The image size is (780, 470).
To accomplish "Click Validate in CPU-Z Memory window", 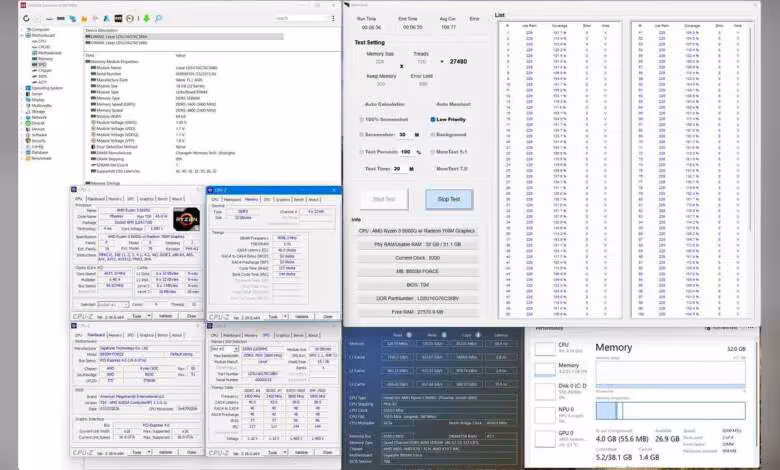I will (x=302, y=317).
